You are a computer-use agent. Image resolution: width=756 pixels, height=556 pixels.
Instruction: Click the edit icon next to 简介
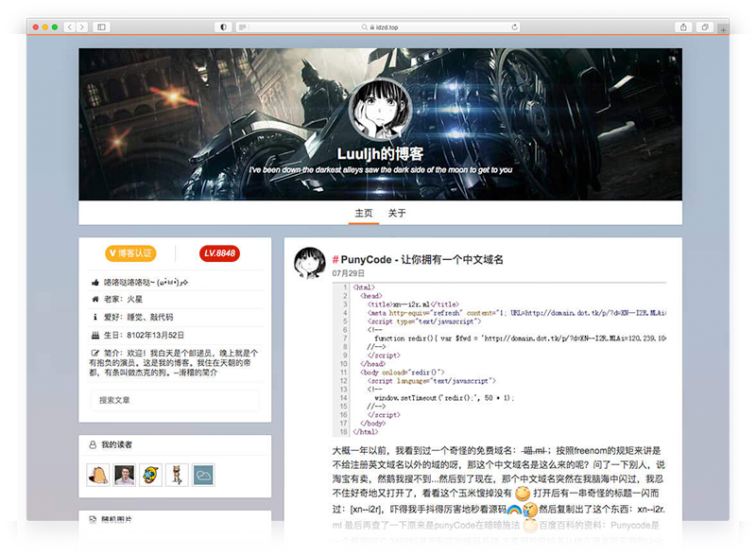pyautogui.click(x=95, y=353)
